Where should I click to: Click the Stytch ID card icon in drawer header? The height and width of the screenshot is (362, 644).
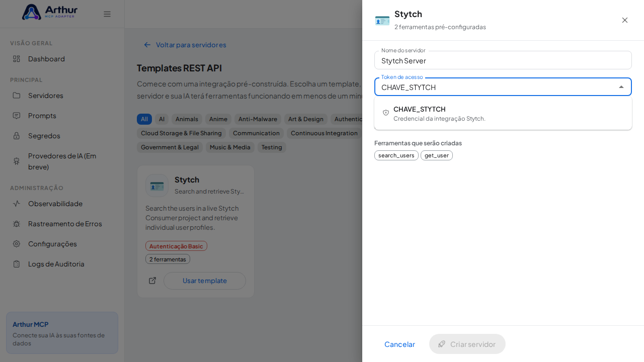pos(382,20)
